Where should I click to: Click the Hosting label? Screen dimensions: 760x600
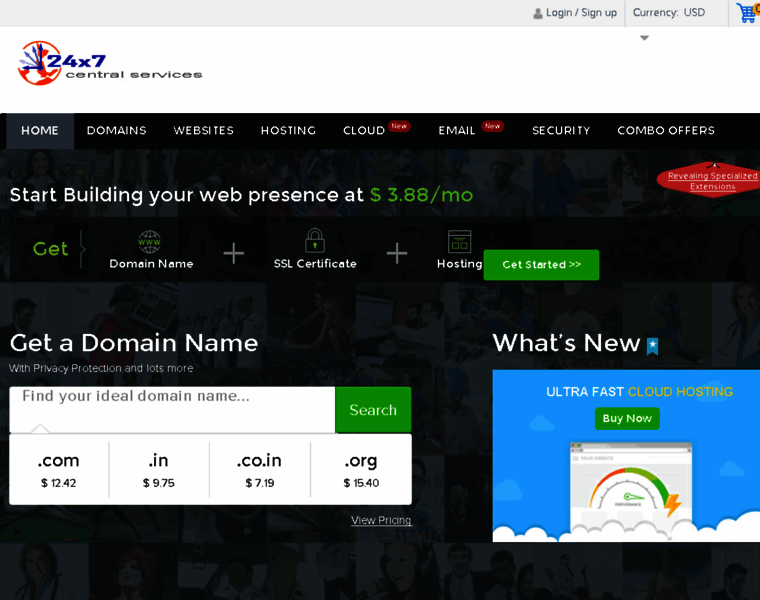459,264
